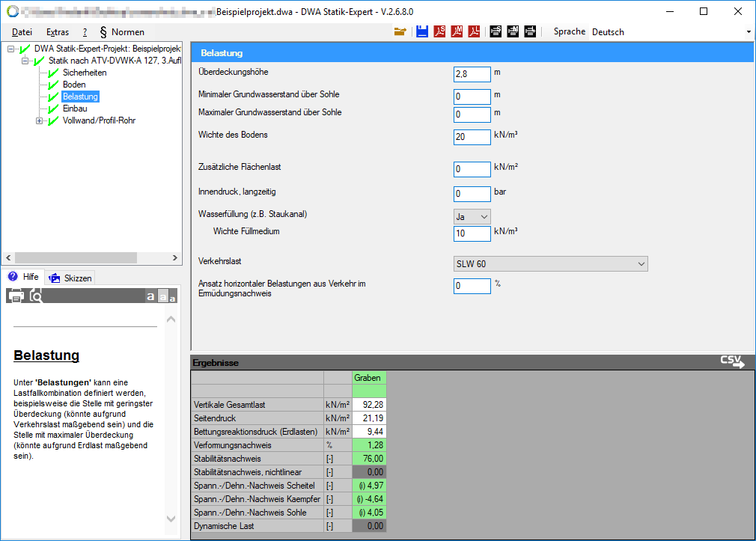Select the largest font size in help panel
Viewport: 756px width, 541px height.
click(x=150, y=296)
